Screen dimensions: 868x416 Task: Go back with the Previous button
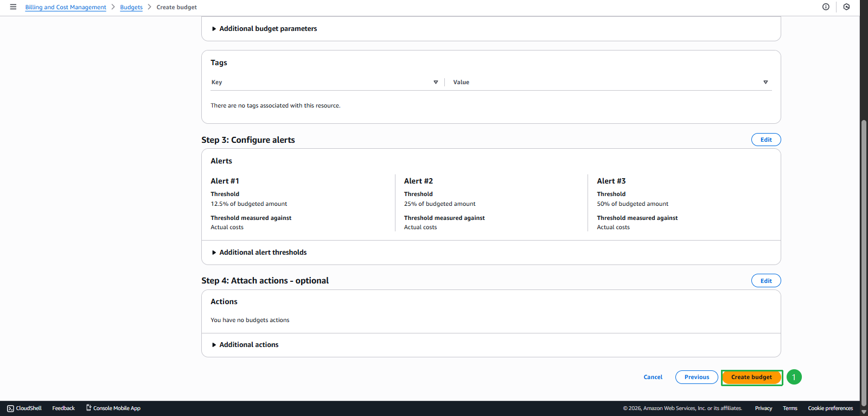point(697,377)
